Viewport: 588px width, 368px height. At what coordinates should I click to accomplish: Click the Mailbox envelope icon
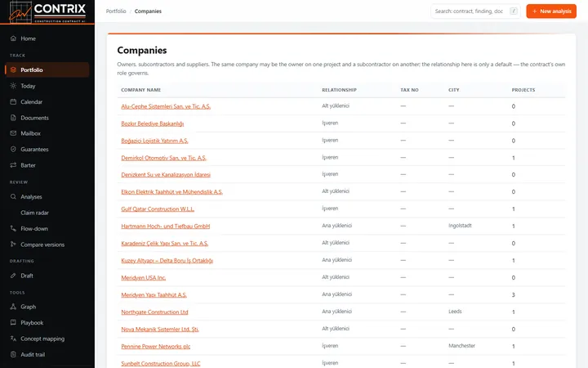pos(13,133)
